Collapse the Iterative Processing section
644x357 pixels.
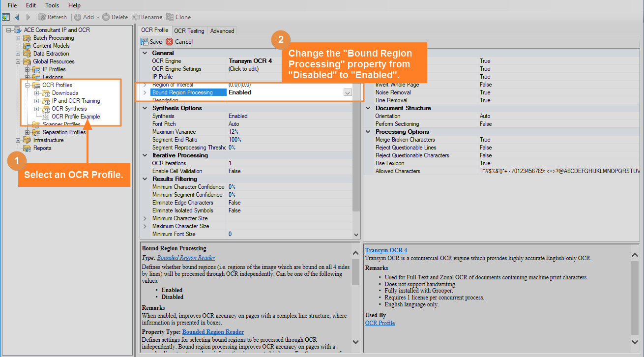click(x=145, y=155)
